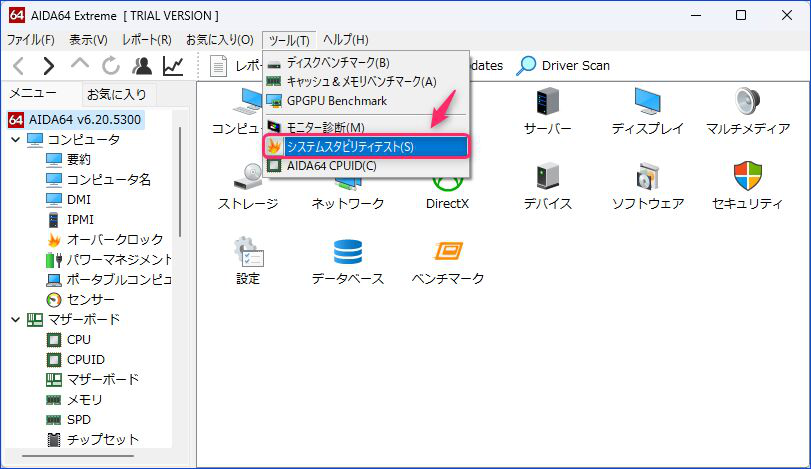
Task: Click the sidebar horizontal scrollbar
Action: tap(78, 456)
